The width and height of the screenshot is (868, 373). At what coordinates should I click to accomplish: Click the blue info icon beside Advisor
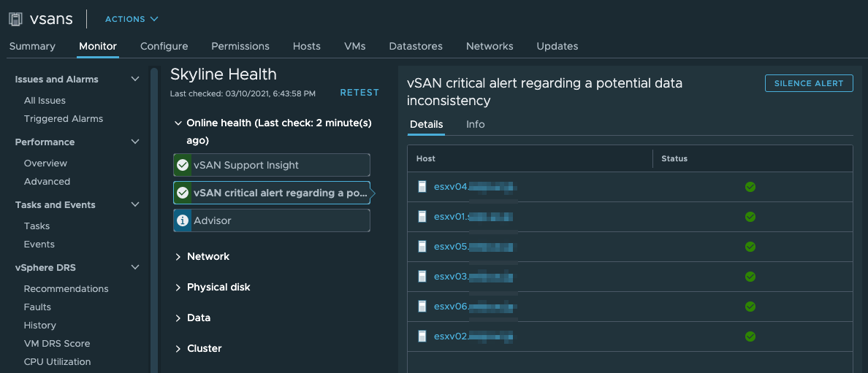183,220
